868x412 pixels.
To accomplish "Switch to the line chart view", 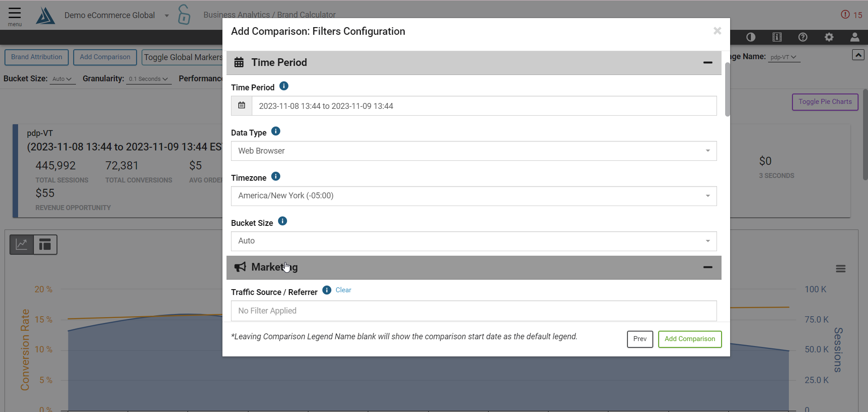I will [x=22, y=244].
